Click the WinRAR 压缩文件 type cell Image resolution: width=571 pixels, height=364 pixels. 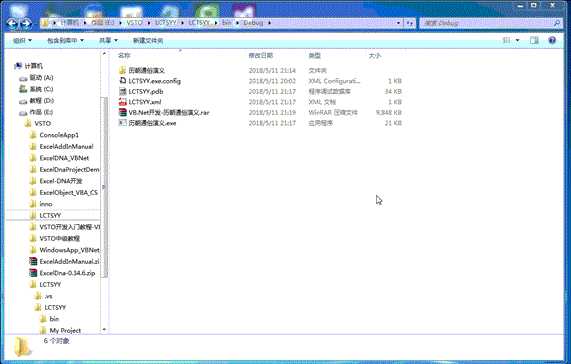pyautogui.click(x=333, y=112)
